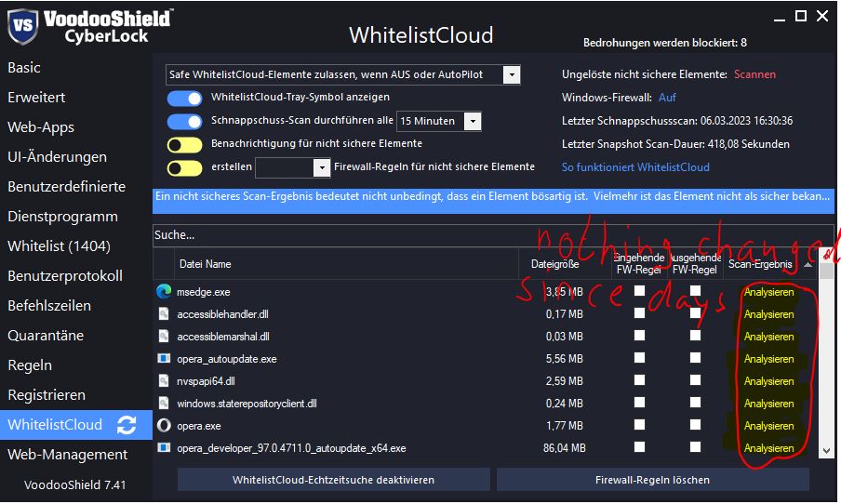Click the Windows-Firewall Auf link
Image resolution: width=841 pixels, height=504 pixels.
[x=667, y=98]
